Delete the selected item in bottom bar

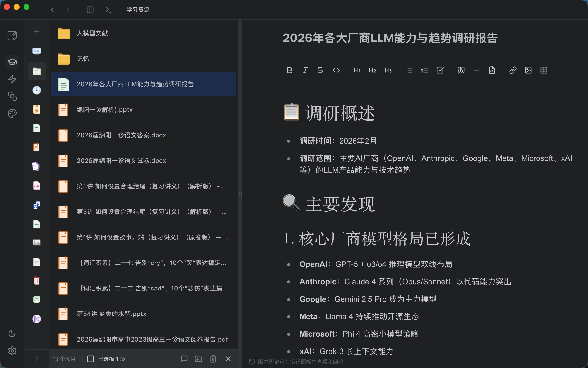213,359
